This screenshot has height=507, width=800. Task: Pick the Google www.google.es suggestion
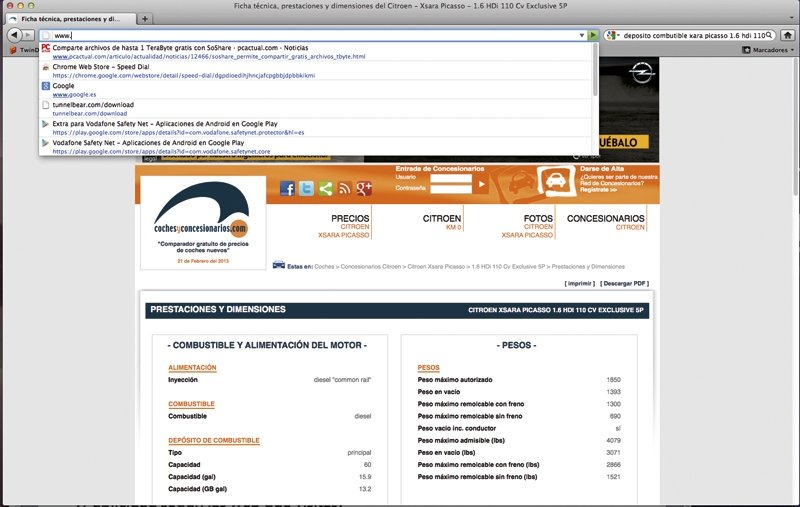pyautogui.click(x=316, y=90)
